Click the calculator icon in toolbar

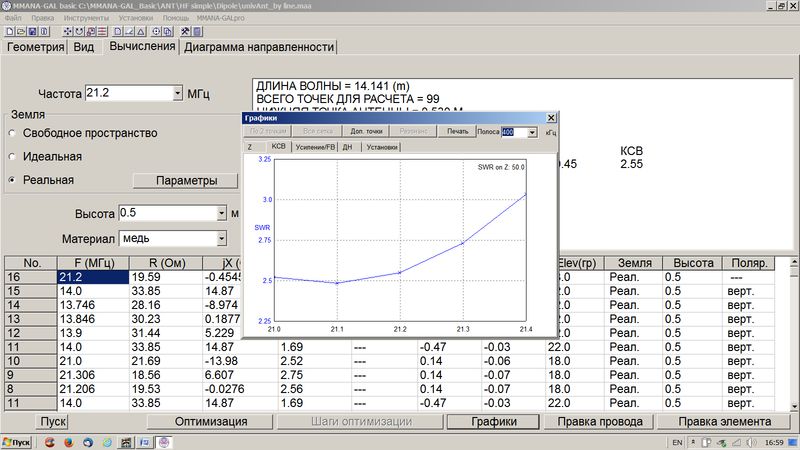pyautogui.click(x=196, y=32)
